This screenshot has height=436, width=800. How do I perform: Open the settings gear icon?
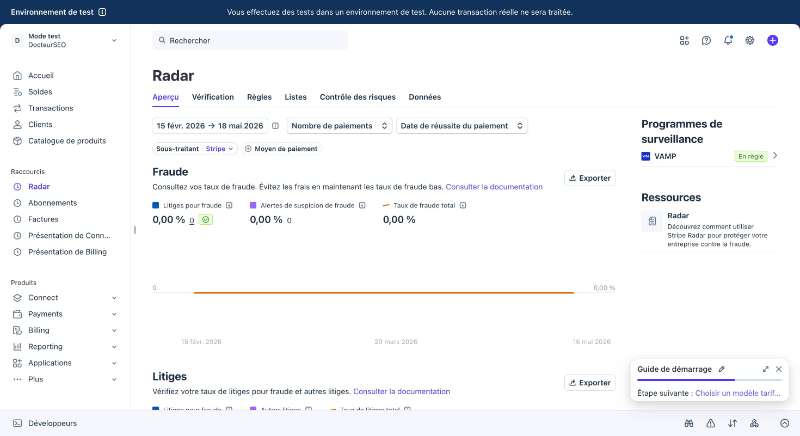[749, 40]
